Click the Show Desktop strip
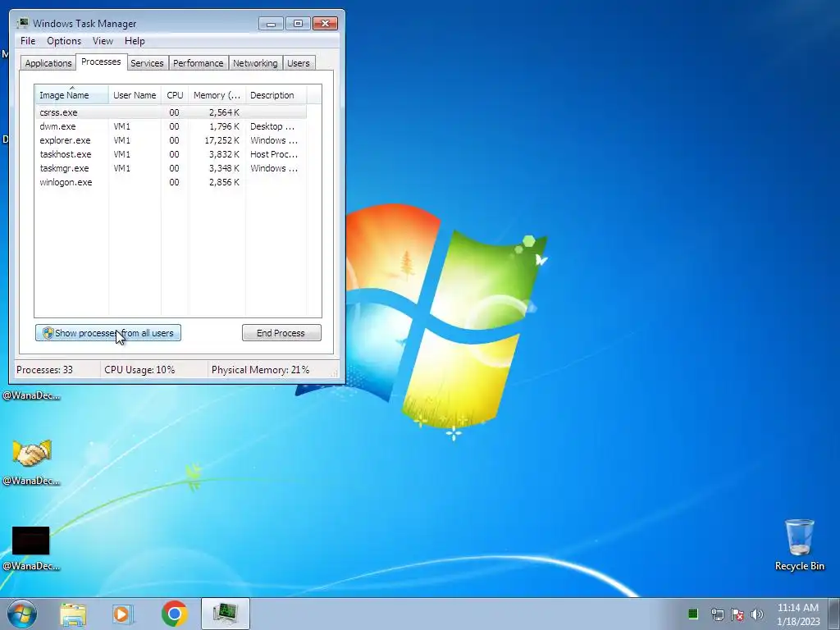The height and width of the screenshot is (630, 840). point(834,614)
